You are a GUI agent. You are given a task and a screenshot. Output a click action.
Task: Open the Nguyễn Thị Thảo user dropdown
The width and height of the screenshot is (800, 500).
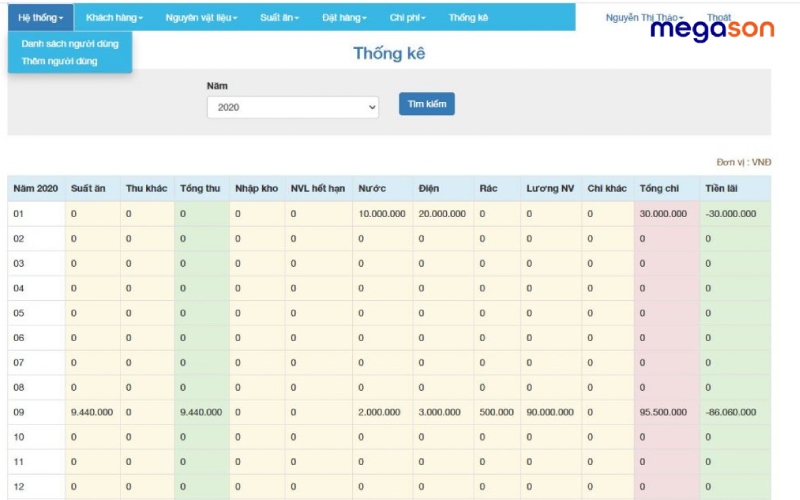[644, 18]
